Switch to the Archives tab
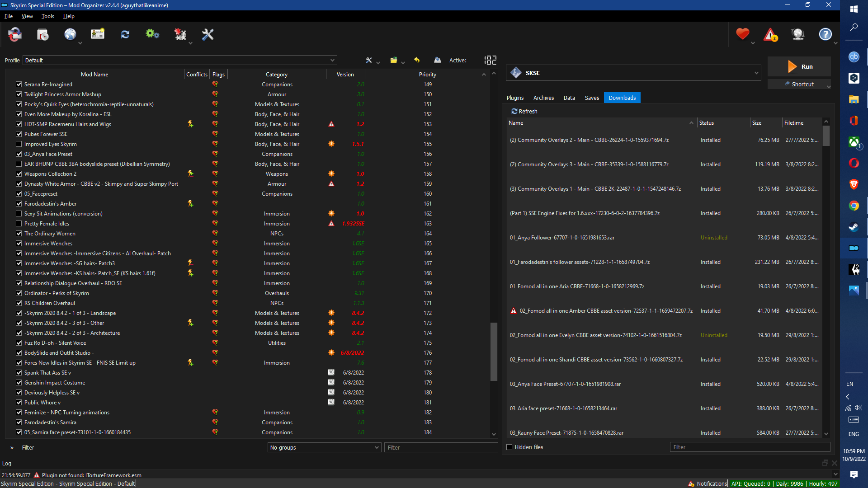The width and height of the screenshot is (868, 488). [x=543, y=98]
